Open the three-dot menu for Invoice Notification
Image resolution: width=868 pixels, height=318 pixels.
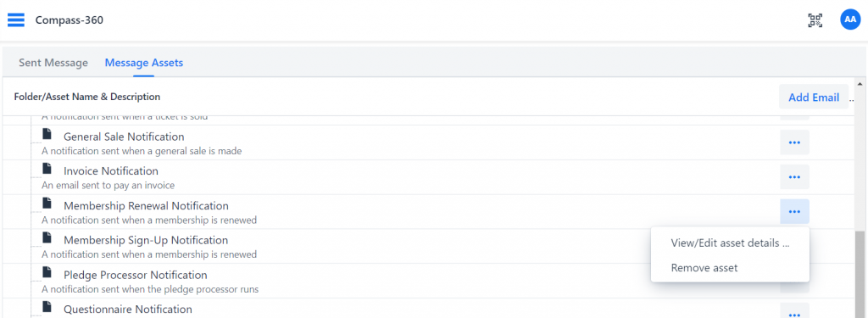point(794,176)
